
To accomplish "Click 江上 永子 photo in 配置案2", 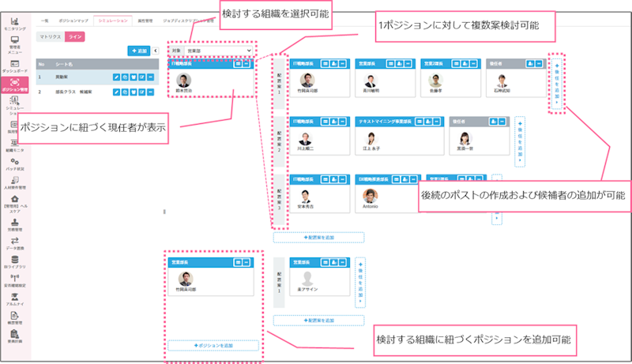I will pyautogui.click(x=371, y=138).
